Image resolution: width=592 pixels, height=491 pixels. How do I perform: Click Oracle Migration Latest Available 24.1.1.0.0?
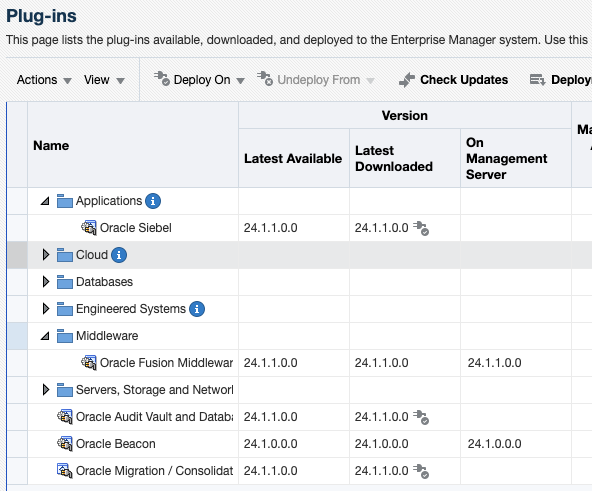point(270,471)
